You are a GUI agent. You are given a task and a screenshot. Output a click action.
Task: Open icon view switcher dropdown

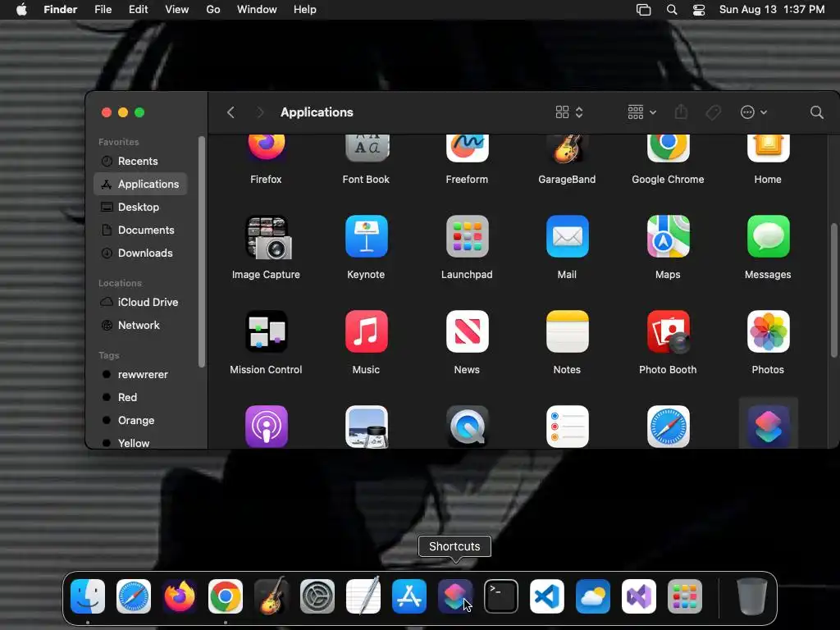[x=569, y=112]
